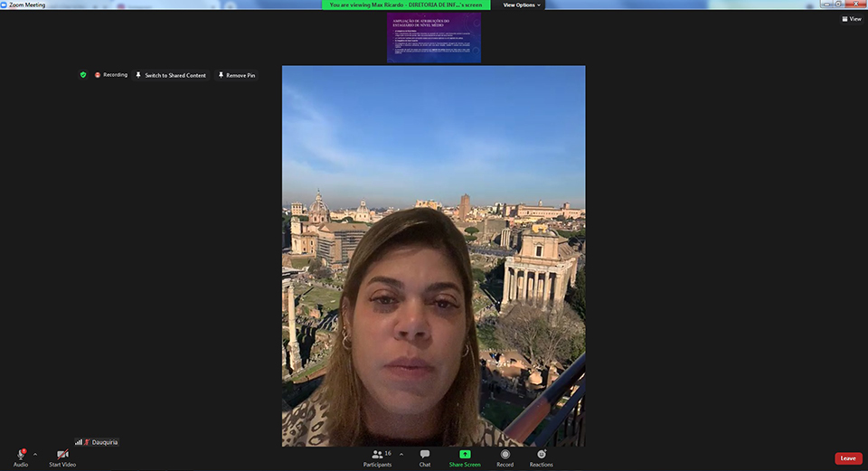Click the Start Video camera icon
This screenshot has width=868, height=471.
tap(62, 454)
